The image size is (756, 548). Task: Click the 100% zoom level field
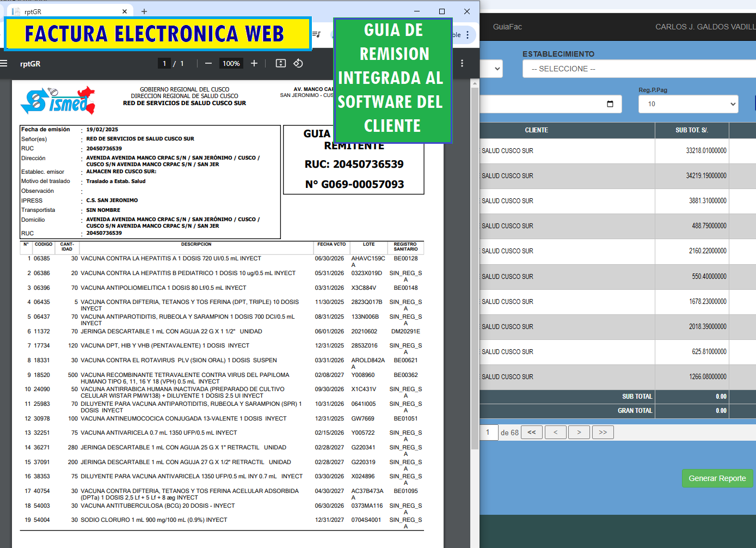(x=231, y=64)
